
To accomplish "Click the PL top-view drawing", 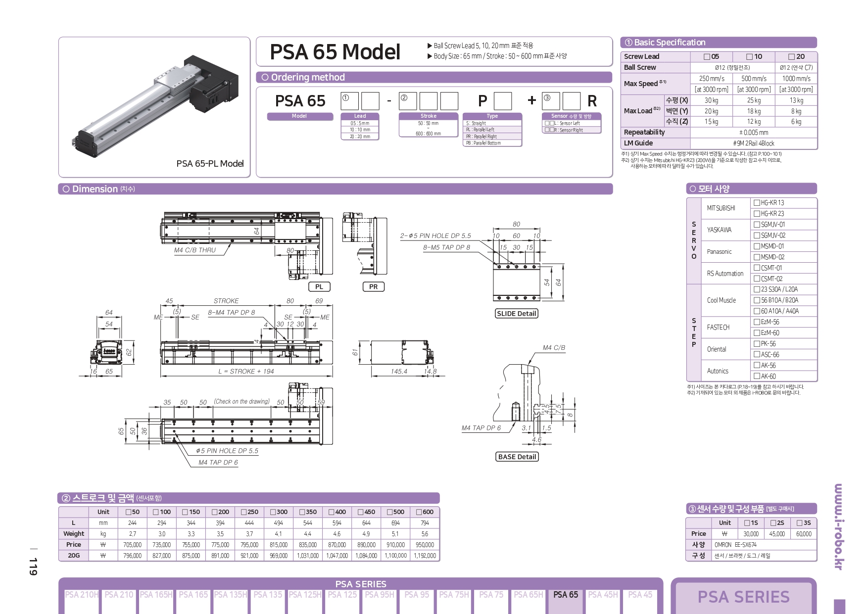I will pyautogui.click(x=247, y=245).
